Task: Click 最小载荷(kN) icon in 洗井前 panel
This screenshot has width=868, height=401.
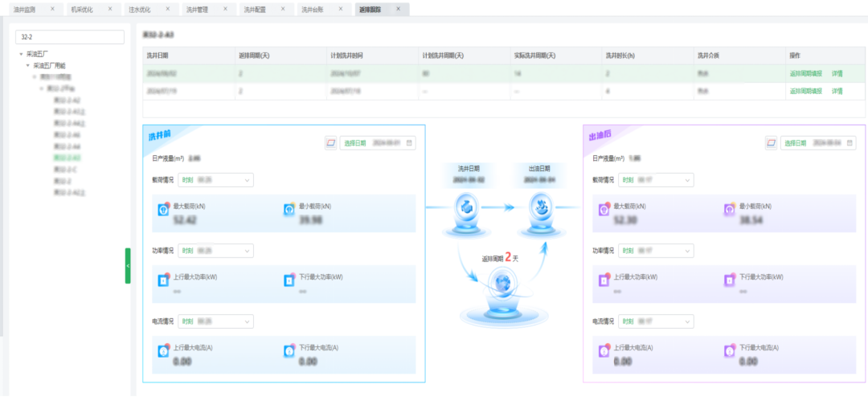Action: (289, 210)
